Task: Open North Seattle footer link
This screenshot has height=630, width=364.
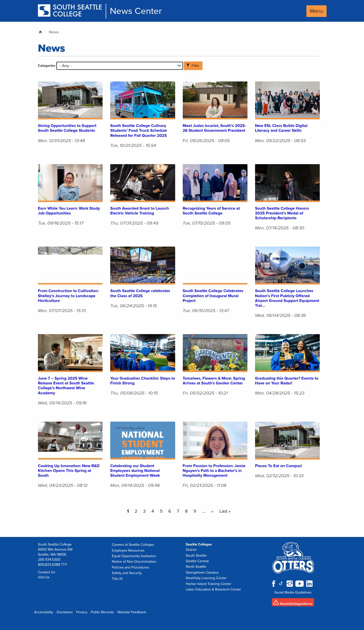Action: pos(196,567)
